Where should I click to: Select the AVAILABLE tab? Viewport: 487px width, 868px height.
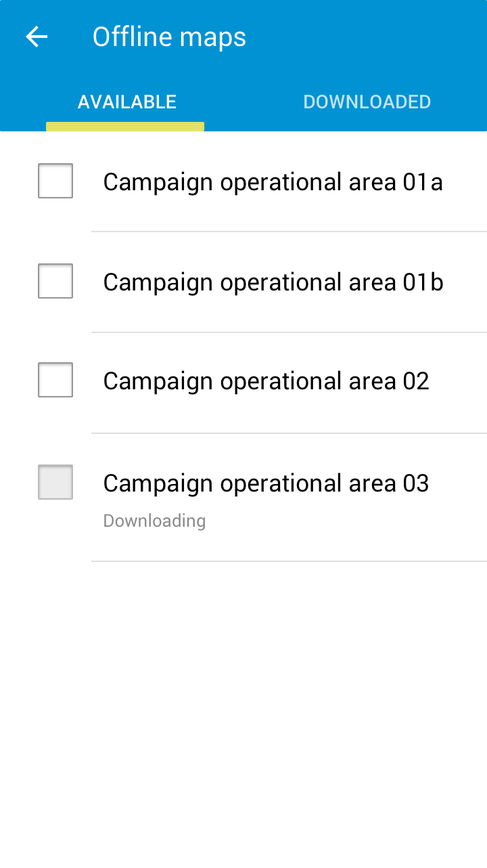tap(126, 102)
